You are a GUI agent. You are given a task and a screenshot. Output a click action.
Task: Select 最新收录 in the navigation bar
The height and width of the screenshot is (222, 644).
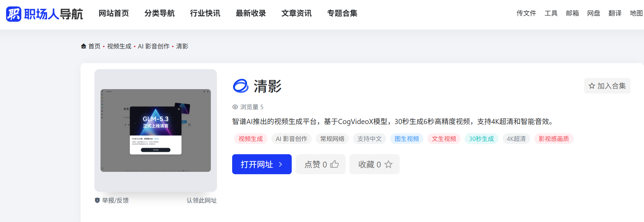tap(251, 13)
